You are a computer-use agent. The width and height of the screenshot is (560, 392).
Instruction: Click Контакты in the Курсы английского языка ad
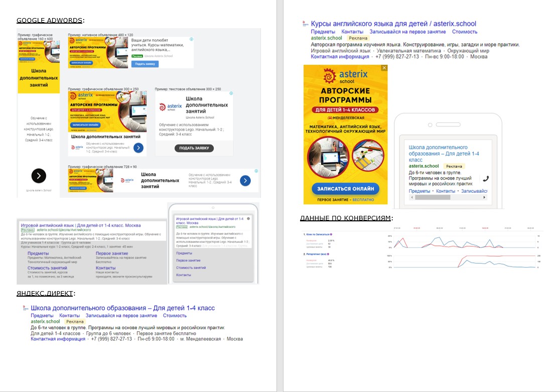pos(352,32)
